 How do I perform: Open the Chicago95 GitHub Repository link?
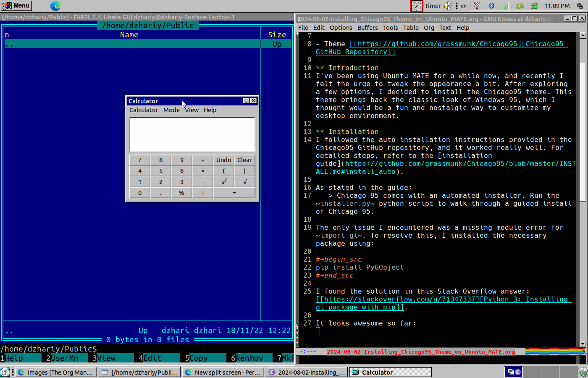(458, 44)
